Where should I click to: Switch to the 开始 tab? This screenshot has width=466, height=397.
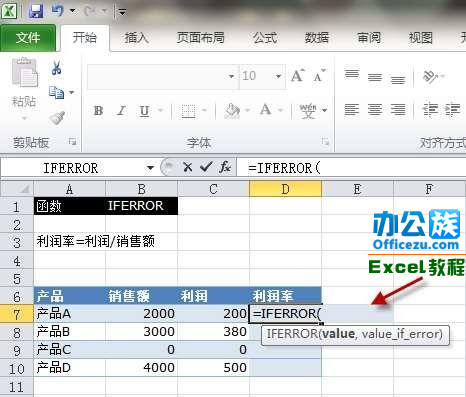click(85, 38)
